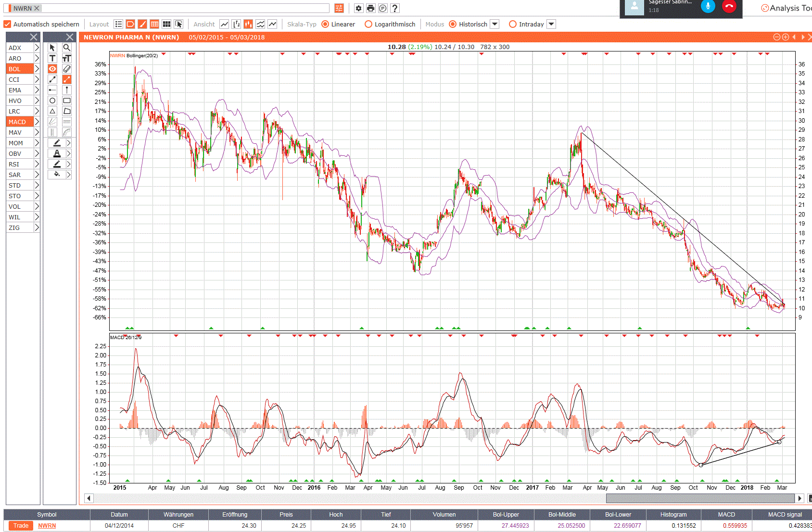
Task: Enable the RSI indicator
Action: point(20,164)
